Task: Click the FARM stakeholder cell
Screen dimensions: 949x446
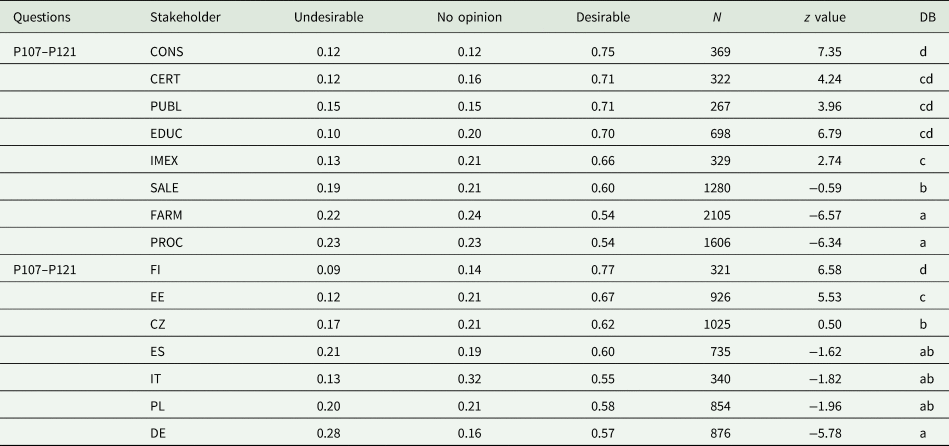Action: pos(168,214)
